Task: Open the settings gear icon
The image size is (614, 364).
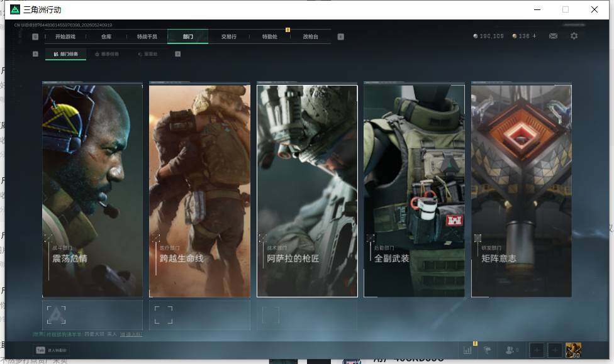Action: pyautogui.click(x=574, y=36)
